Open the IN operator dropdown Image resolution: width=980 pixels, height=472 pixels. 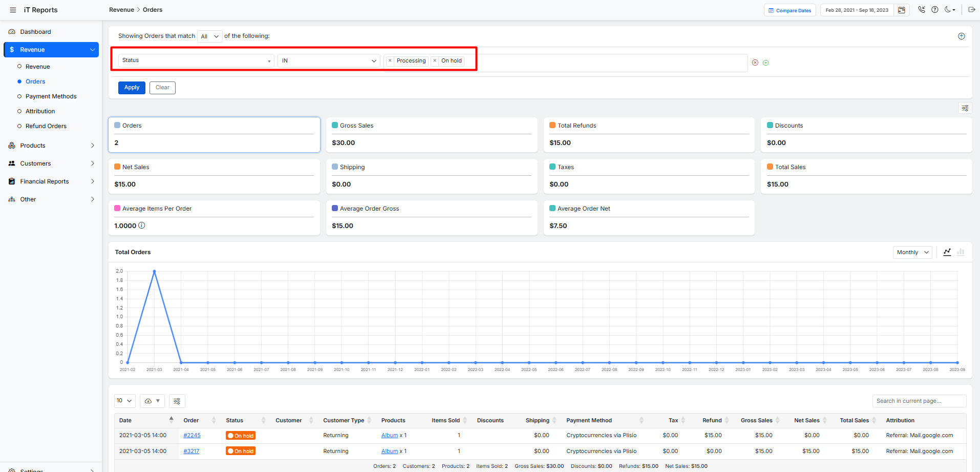(x=329, y=60)
